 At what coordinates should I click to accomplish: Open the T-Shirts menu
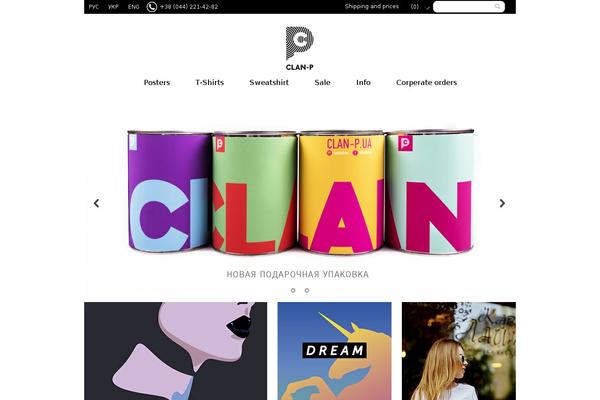pyautogui.click(x=210, y=82)
